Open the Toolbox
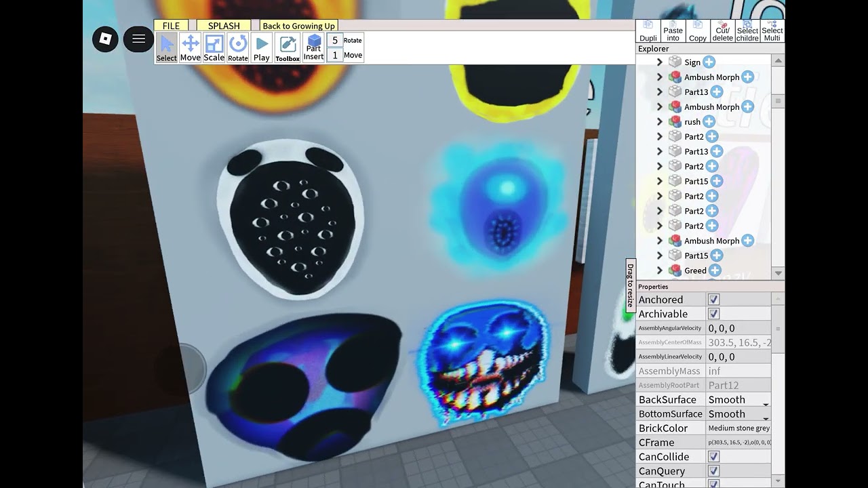The height and width of the screenshot is (488, 868). 288,48
